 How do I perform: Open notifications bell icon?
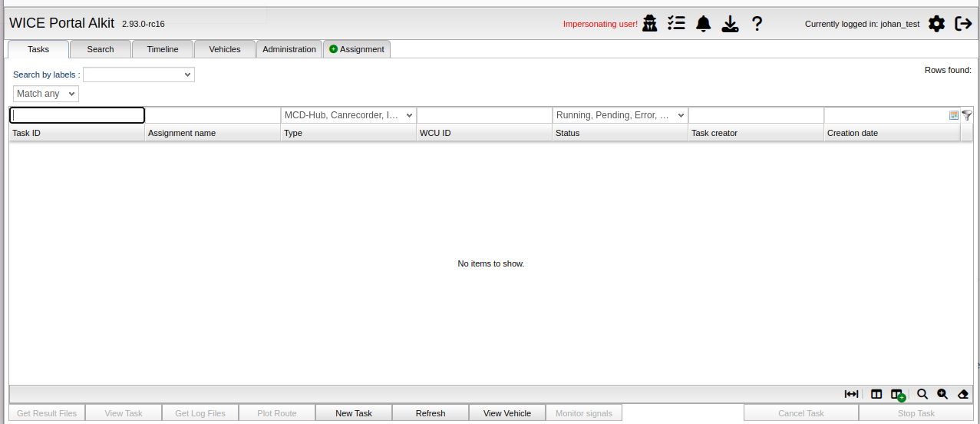[703, 24]
